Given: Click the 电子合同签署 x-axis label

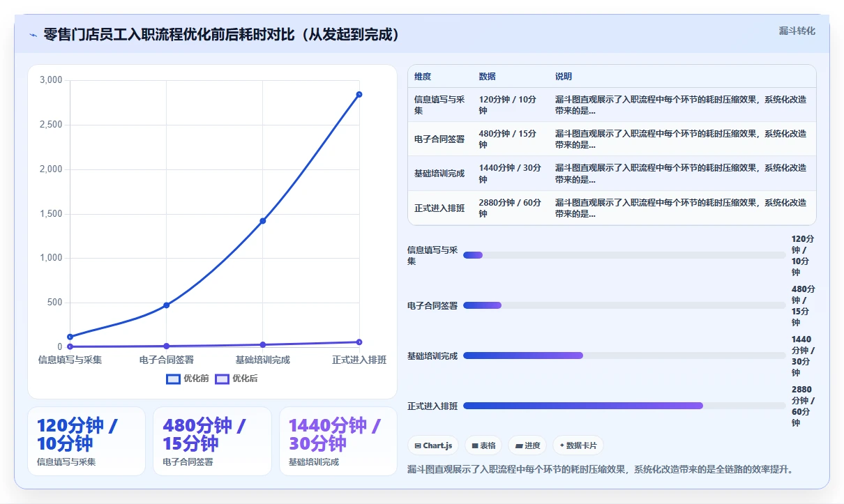Looking at the screenshot, I should (167, 360).
